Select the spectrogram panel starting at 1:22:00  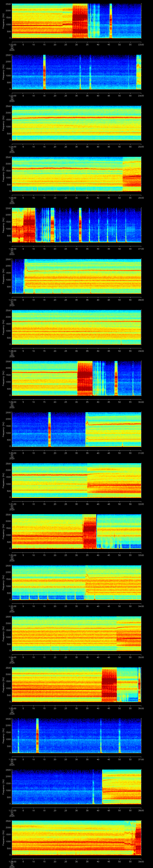pos(76,21)
